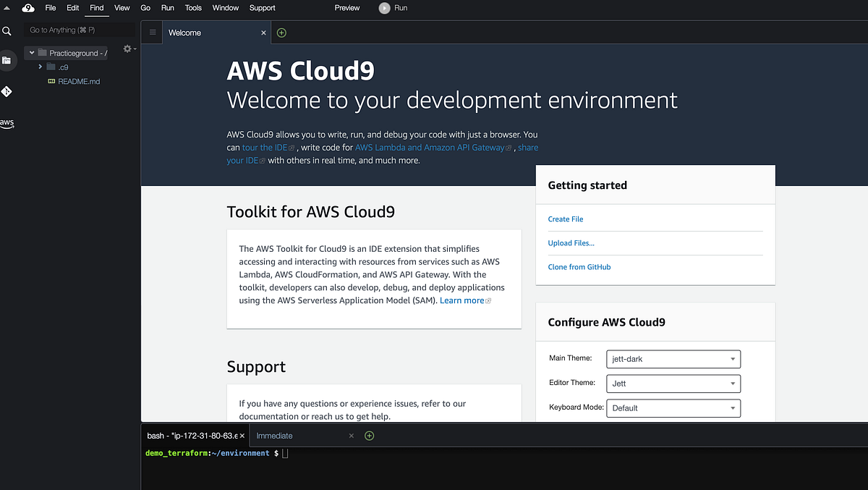Click the gear icon in the file tree panel

[127, 48]
